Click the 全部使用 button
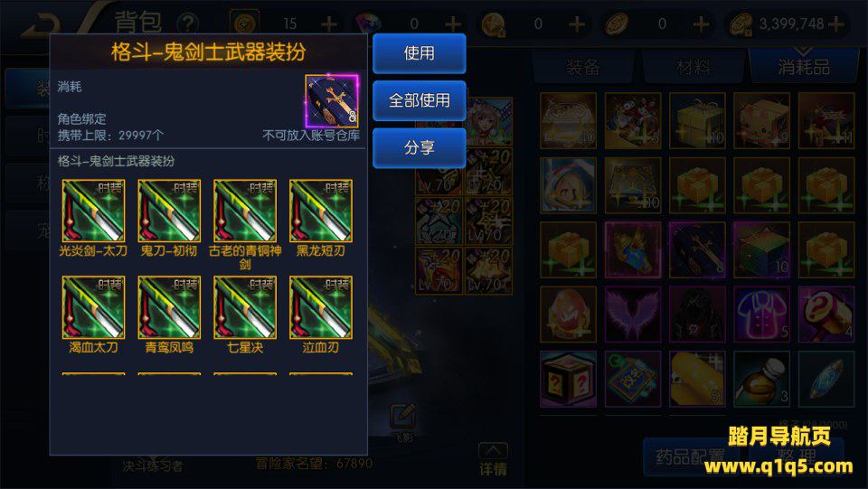Viewport: 868px width, 489px height. click(419, 100)
